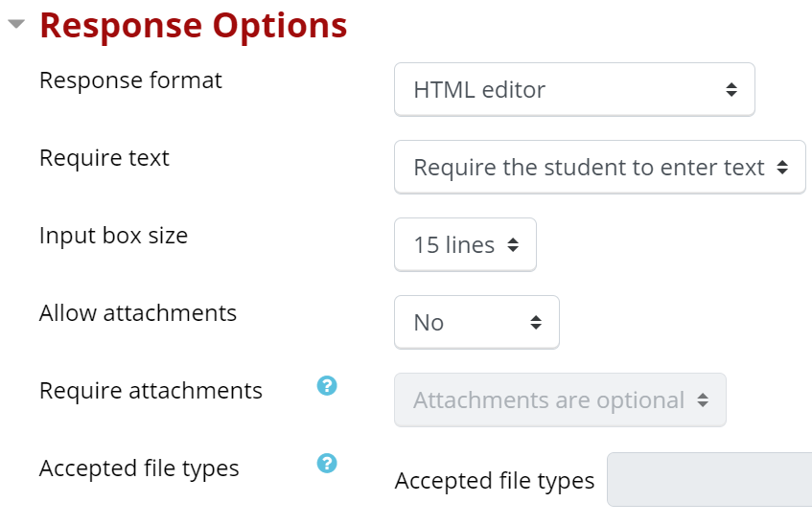Open help icon beside Accepted file types

[x=327, y=464]
